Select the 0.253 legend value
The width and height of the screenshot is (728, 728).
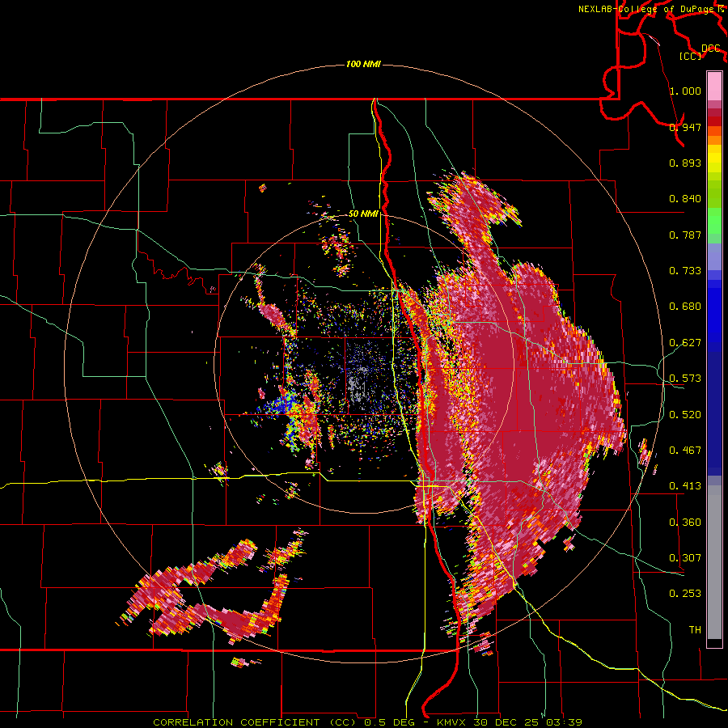pyautogui.click(x=685, y=594)
